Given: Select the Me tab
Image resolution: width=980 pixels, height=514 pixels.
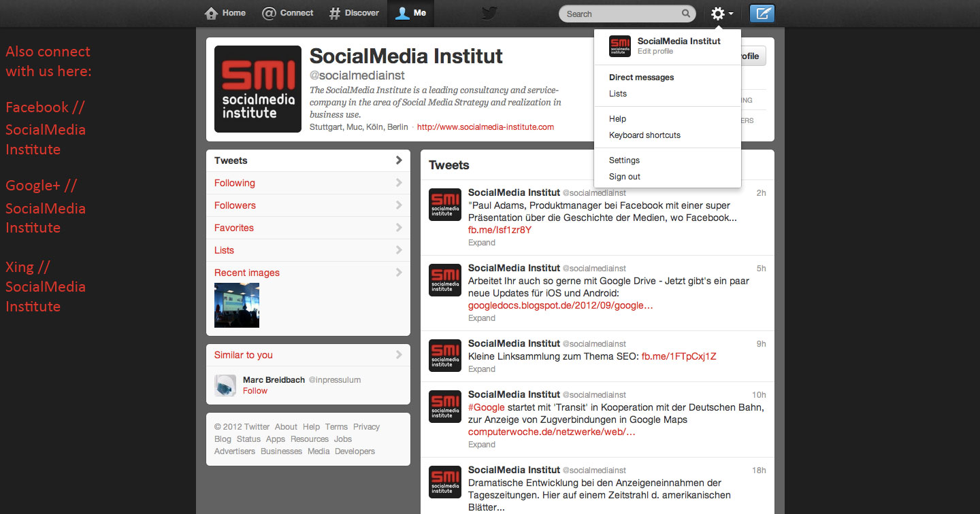Looking at the screenshot, I should pos(410,13).
